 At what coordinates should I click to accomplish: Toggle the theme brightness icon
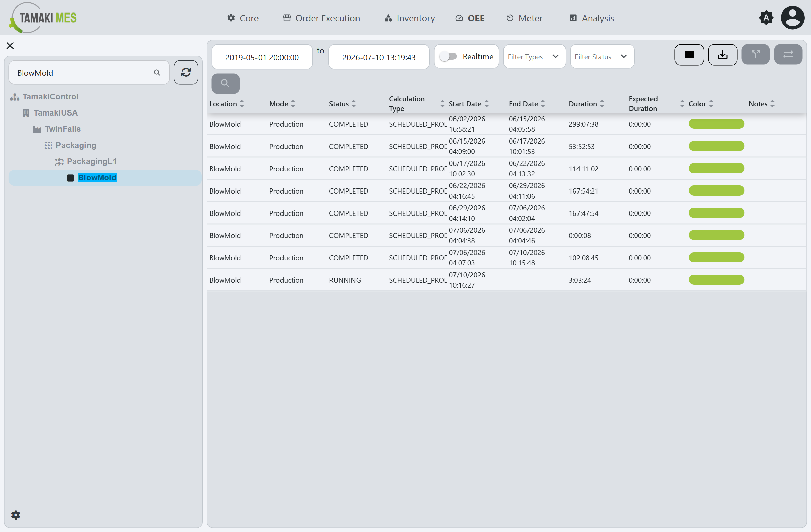coord(766,18)
